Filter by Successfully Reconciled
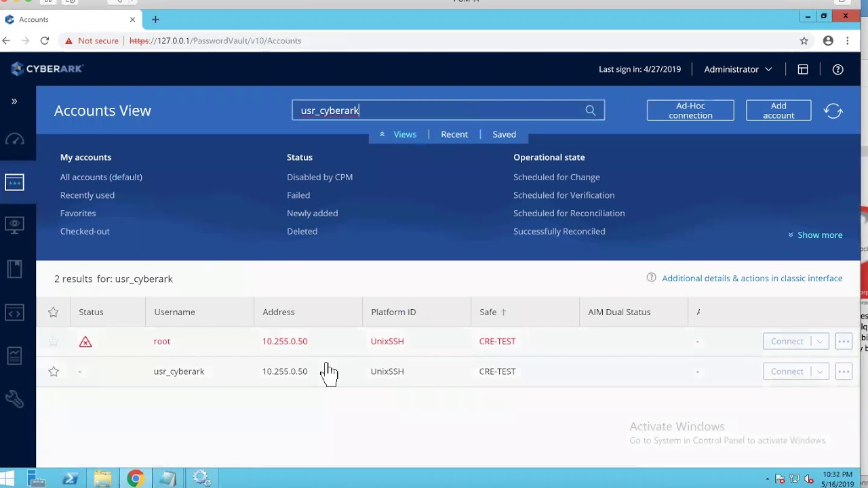 point(559,231)
